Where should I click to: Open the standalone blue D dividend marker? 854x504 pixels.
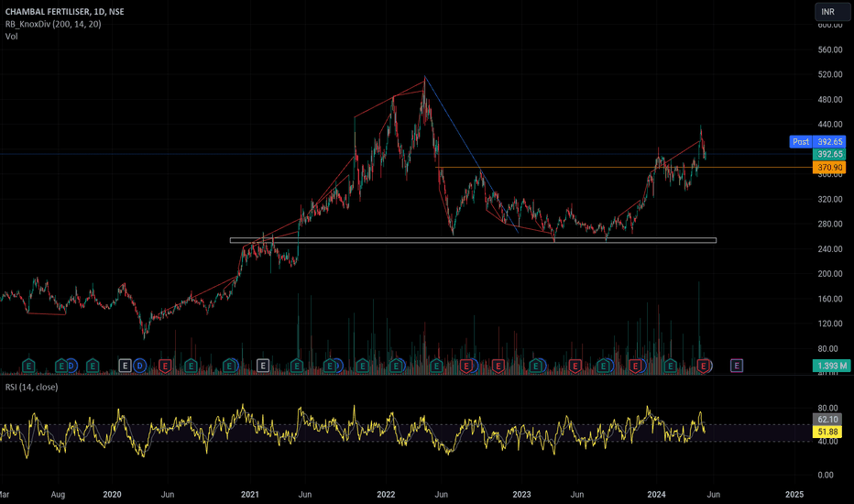click(x=140, y=367)
